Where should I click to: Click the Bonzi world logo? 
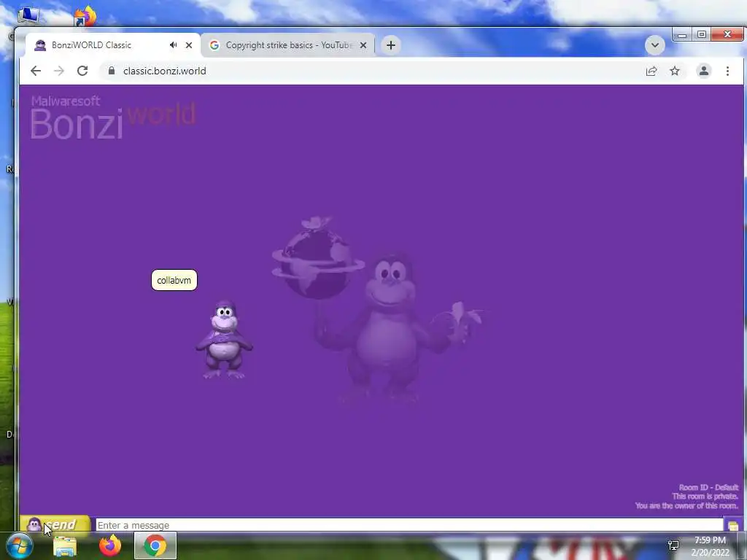coord(113,117)
